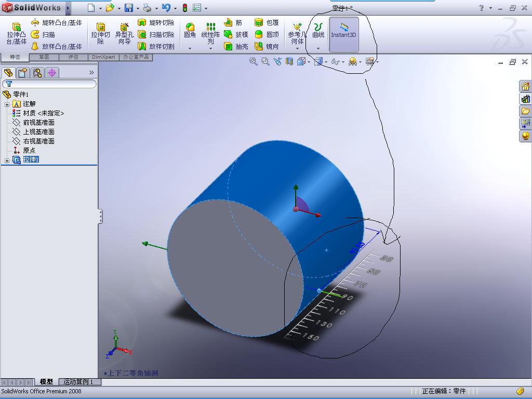The width and height of the screenshot is (532, 399).
Task: Choose the 抽壳 shell tool
Action: tap(236, 46)
